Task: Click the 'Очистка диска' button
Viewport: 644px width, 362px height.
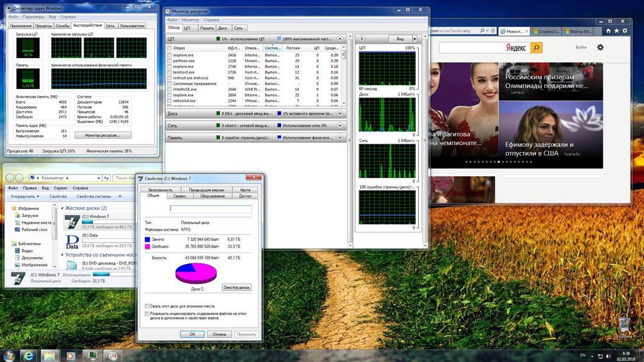Action: (x=236, y=288)
